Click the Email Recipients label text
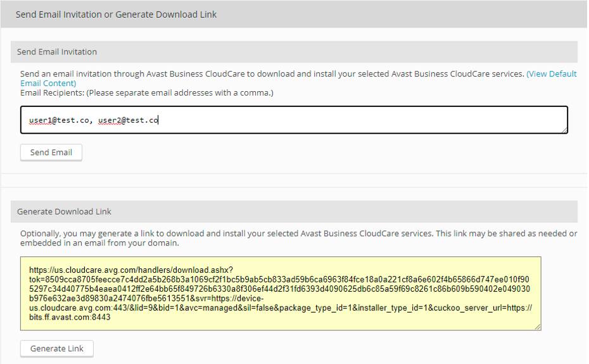Screen dimensions: 589x364 coord(146,93)
